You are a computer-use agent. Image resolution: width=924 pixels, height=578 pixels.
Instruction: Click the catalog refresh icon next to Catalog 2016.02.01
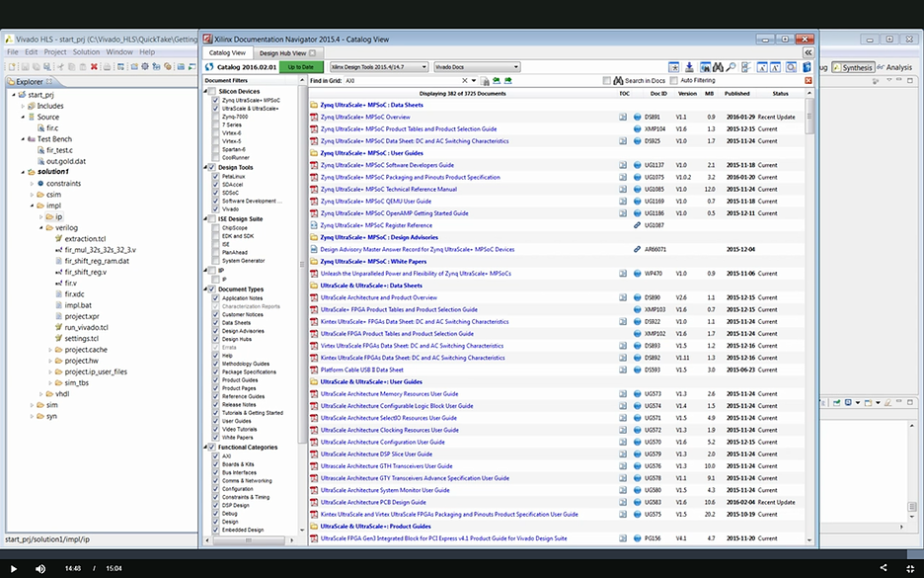pyautogui.click(x=207, y=66)
